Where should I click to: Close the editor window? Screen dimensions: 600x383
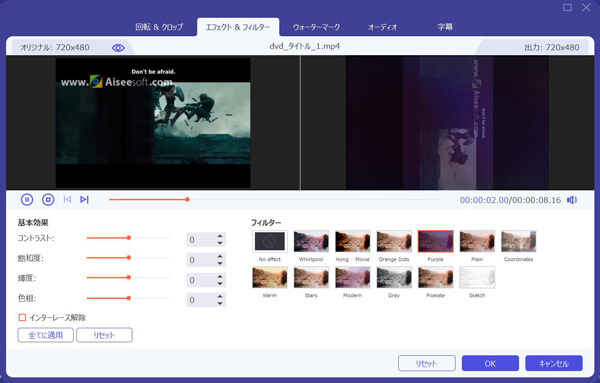[x=586, y=7]
